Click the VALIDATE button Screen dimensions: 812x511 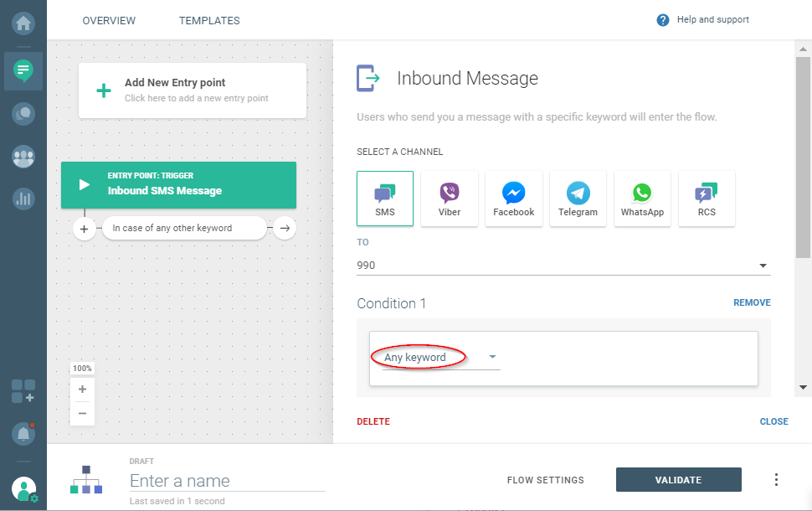[678, 480]
